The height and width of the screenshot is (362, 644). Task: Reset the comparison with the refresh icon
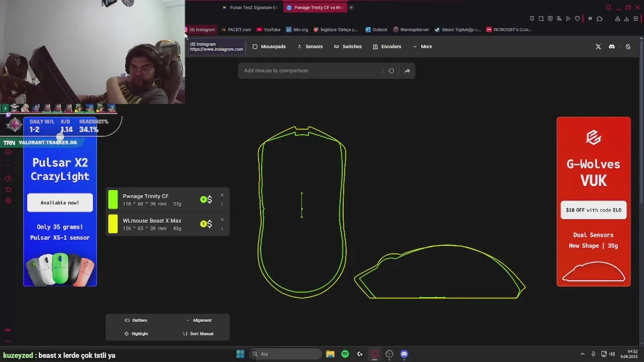(x=391, y=71)
